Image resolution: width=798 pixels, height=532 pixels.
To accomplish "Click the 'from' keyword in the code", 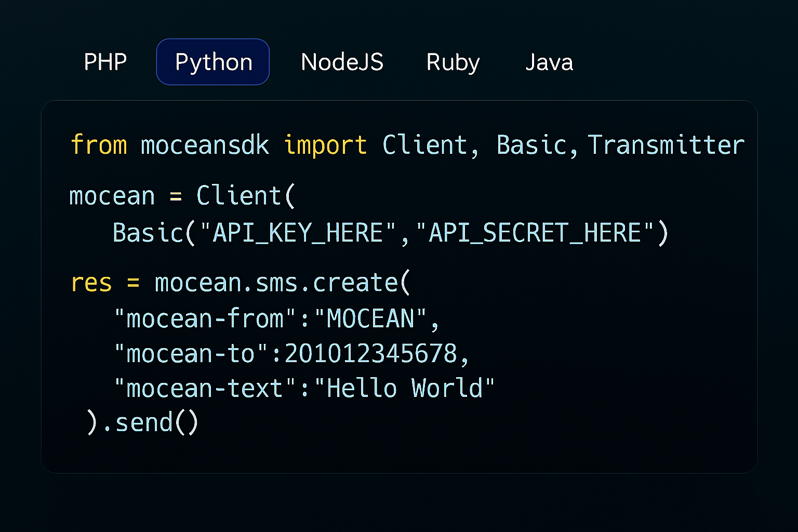I will [99, 145].
